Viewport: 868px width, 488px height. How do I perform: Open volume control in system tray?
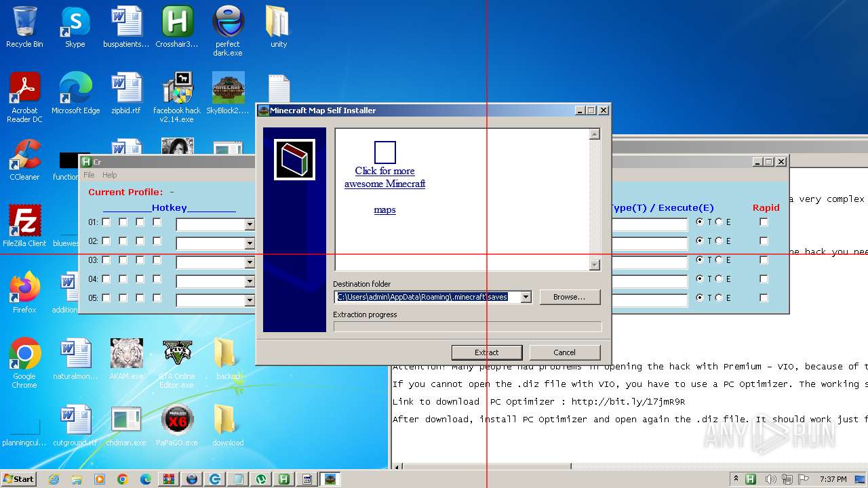click(770, 479)
